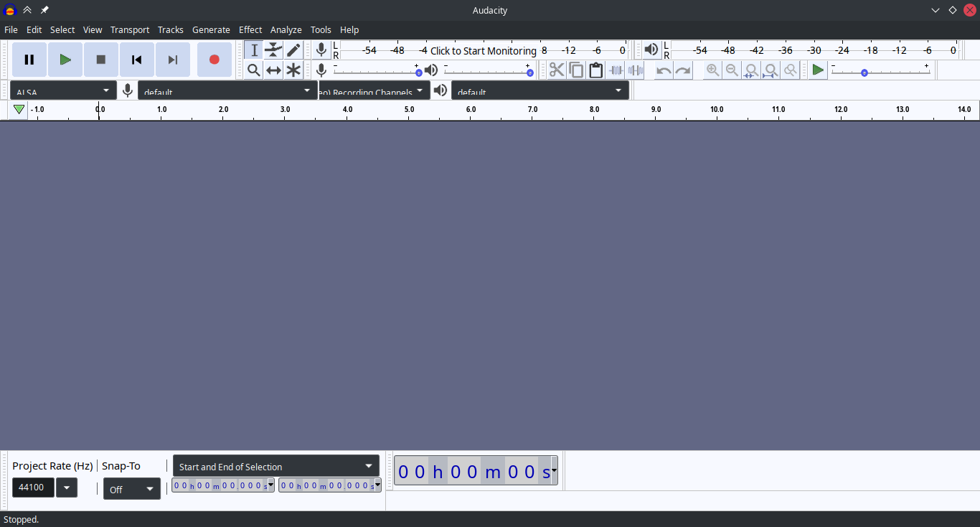The height and width of the screenshot is (527, 980).
Task: Click the timeline green pinned playhead button
Action: click(x=19, y=110)
